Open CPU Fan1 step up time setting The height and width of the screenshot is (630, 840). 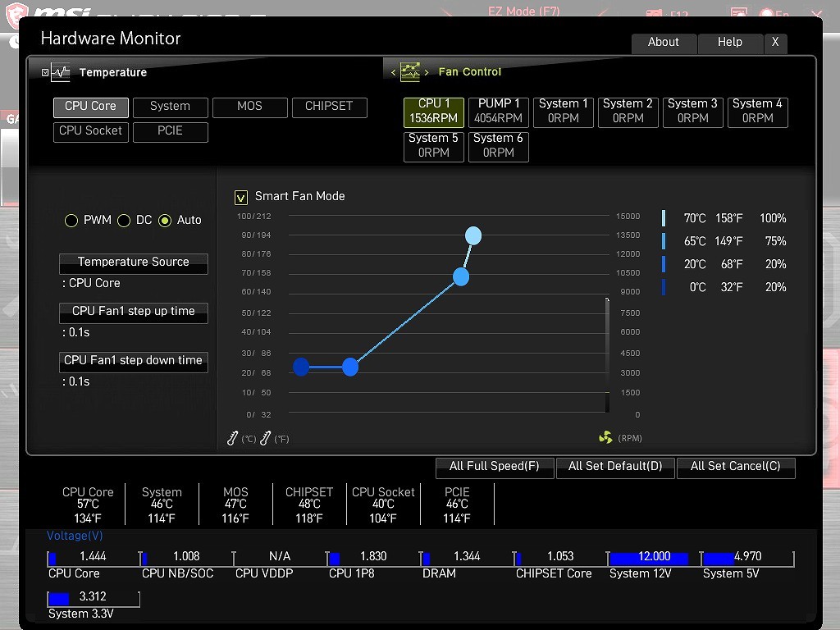pyautogui.click(x=133, y=313)
